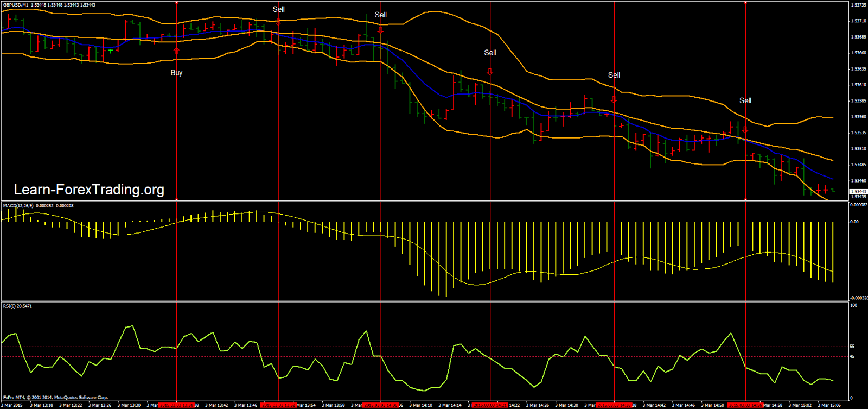Click the Sell label above 14:06 line
The height and width of the screenshot is (409, 868).
tap(381, 15)
